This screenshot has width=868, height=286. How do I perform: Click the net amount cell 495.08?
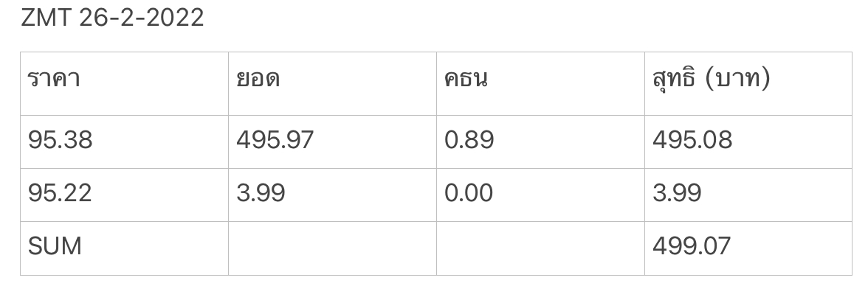tap(748, 142)
